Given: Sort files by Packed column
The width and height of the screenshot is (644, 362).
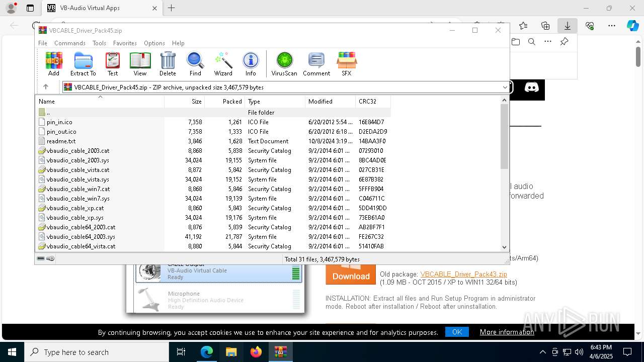Looking at the screenshot, I should pos(224,102).
